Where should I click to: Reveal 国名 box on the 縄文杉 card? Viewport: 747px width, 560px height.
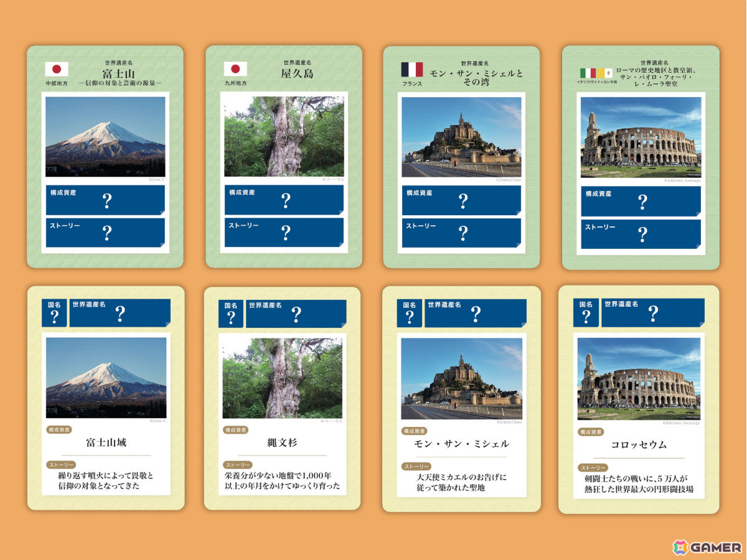coord(231,314)
